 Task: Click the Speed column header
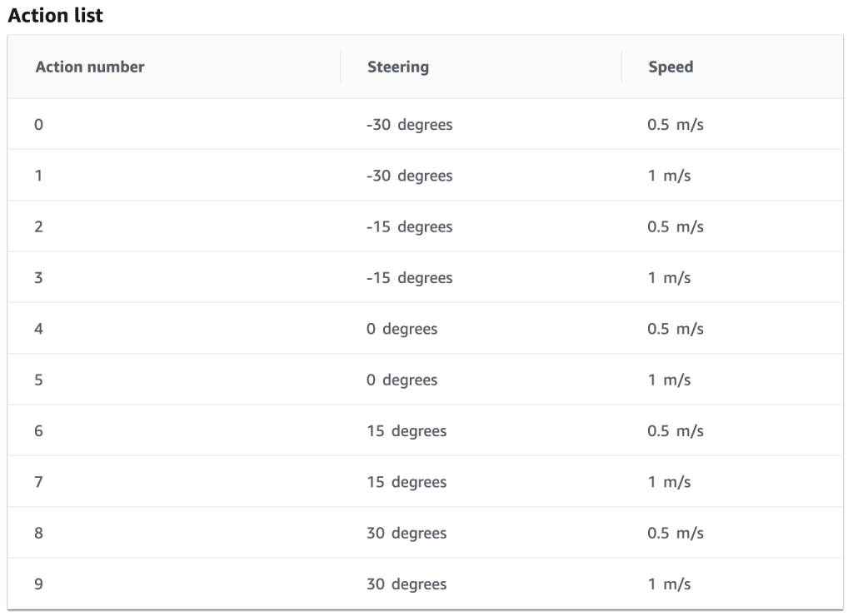[671, 67]
